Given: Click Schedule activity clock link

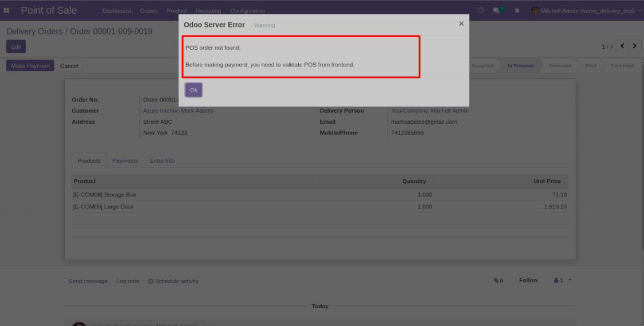Looking at the screenshot, I should 173,281.
